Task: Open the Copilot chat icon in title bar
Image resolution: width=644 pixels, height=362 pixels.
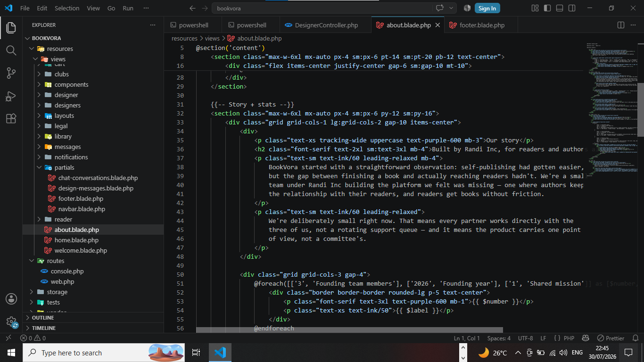Action: (440, 8)
